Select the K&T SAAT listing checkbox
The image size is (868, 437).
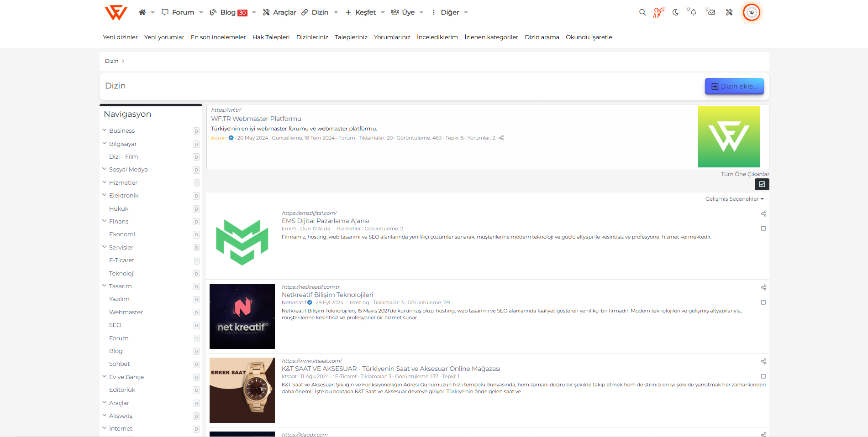click(x=763, y=376)
